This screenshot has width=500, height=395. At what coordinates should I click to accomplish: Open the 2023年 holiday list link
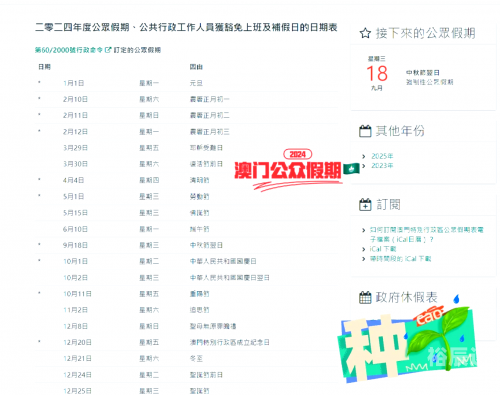click(x=382, y=166)
